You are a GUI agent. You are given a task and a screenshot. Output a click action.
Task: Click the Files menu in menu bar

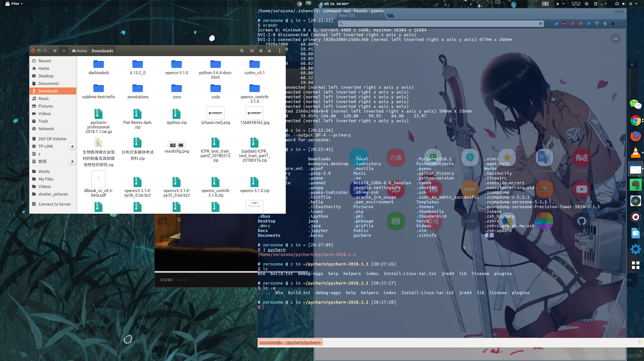[x=16, y=3]
